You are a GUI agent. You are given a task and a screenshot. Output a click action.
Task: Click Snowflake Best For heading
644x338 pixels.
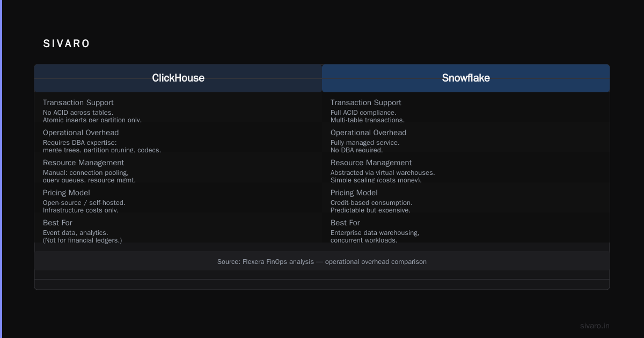(345, 223)
